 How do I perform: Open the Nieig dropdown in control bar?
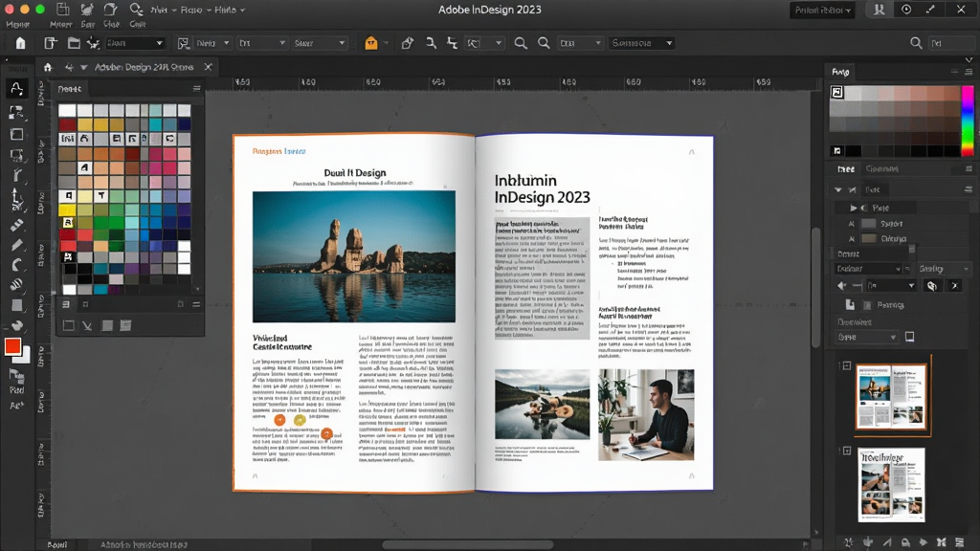pyautogui.click(x=212, y=43)
